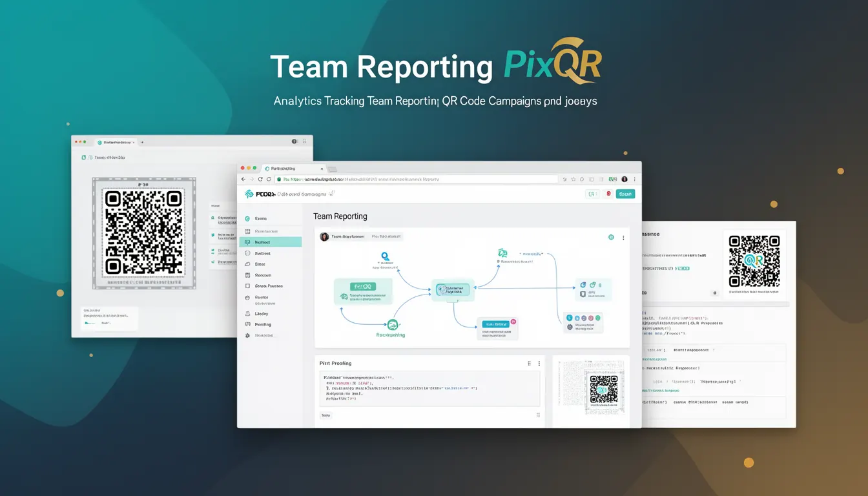This screenshot has height=496, width=868.
Task: Click the large QR code in the back window
Action: click(144, 232)
